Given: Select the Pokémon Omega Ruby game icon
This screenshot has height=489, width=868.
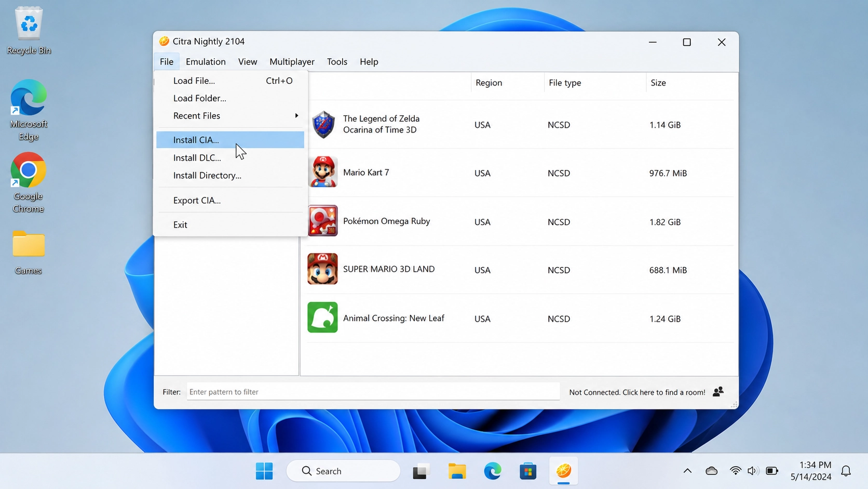Looking at the screenshot, I should tap(323, 221).
